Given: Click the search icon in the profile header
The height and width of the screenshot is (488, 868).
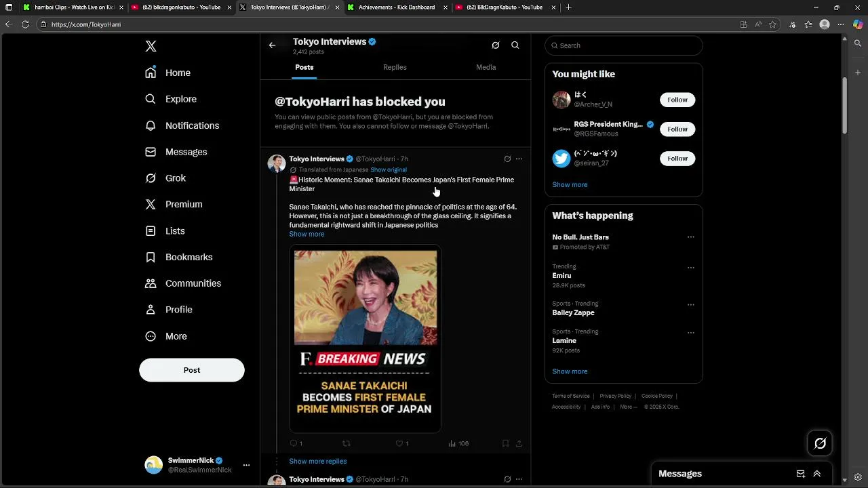Looking at the screenshot, I should click(515, 45).
